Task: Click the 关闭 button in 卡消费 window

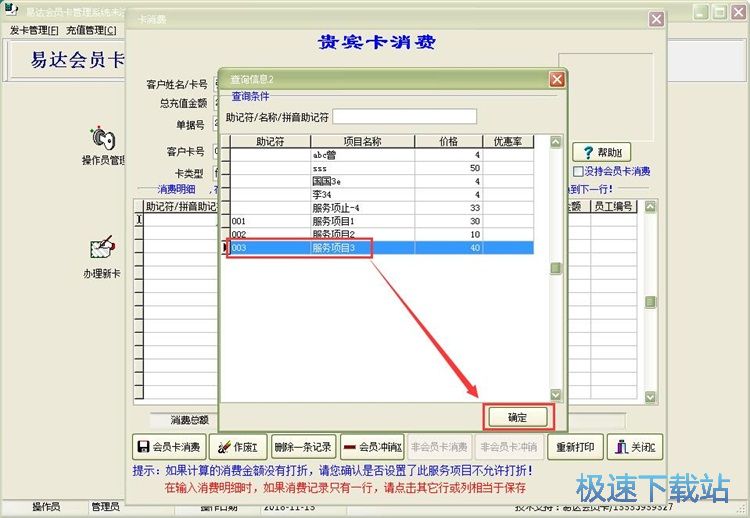Action: tap(635, 447)
